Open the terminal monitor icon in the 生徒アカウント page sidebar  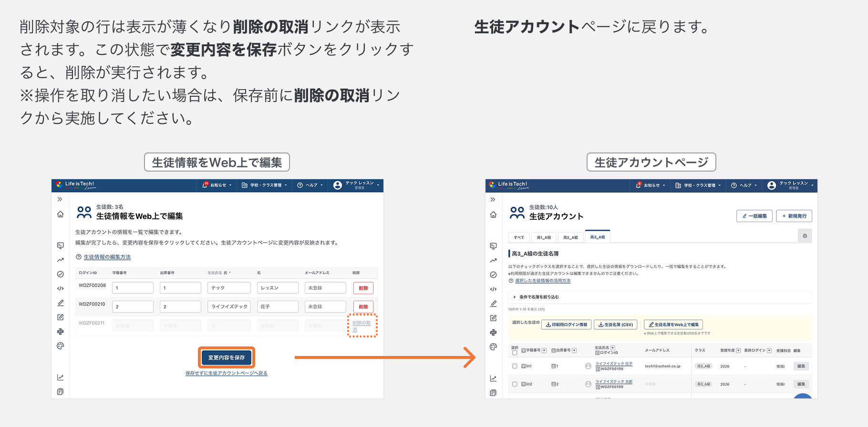[x=493, y=246]
